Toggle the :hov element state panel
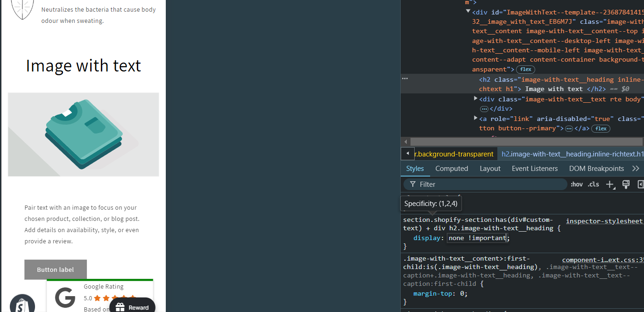 tap(577, 184)
